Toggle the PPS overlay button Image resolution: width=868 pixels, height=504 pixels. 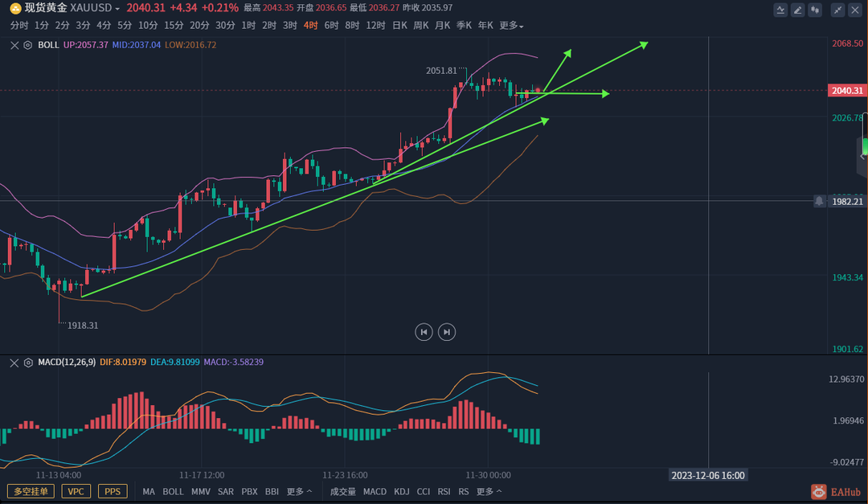[x=112, y=491]
